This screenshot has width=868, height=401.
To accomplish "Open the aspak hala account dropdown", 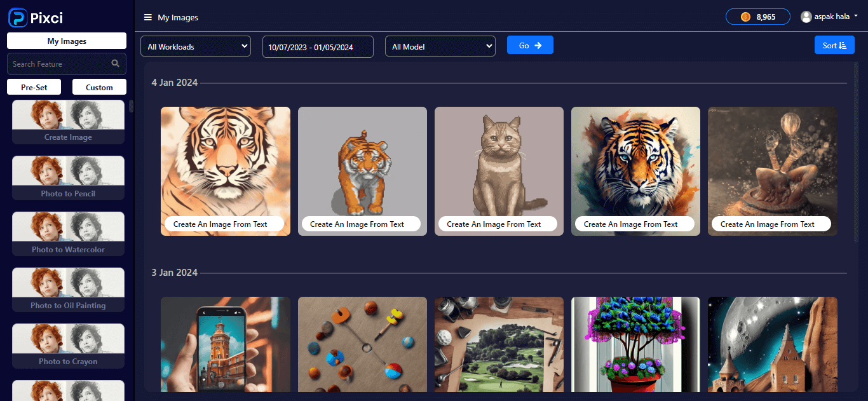I will [x=829, y=17].
